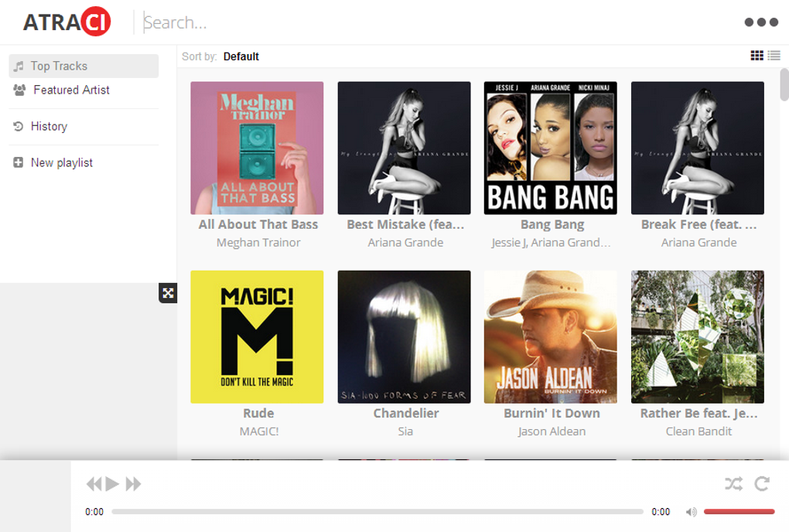Click the Rude song title
789x532 pixels.
point(258,414)
